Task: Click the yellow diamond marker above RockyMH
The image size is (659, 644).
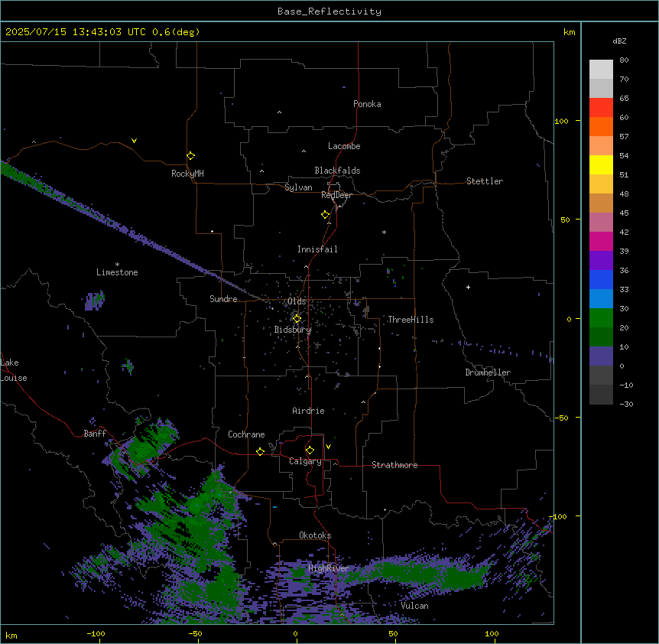Action: click(x=190, y=156)
